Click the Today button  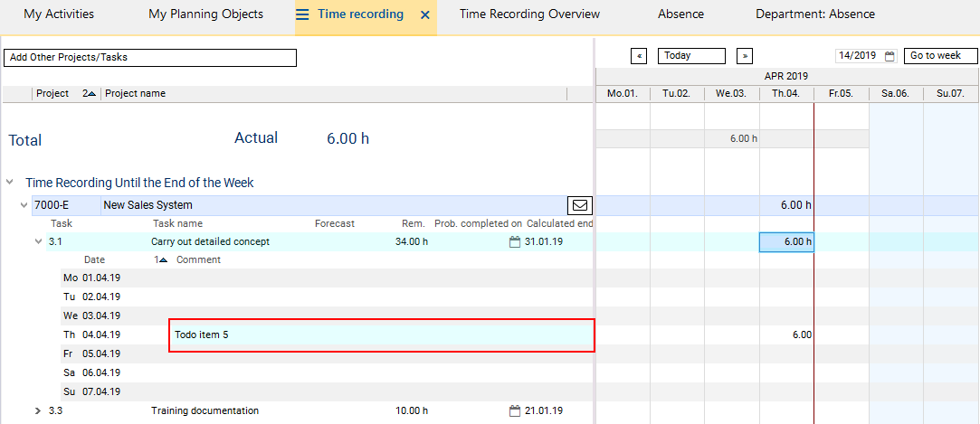pos(691,56)
